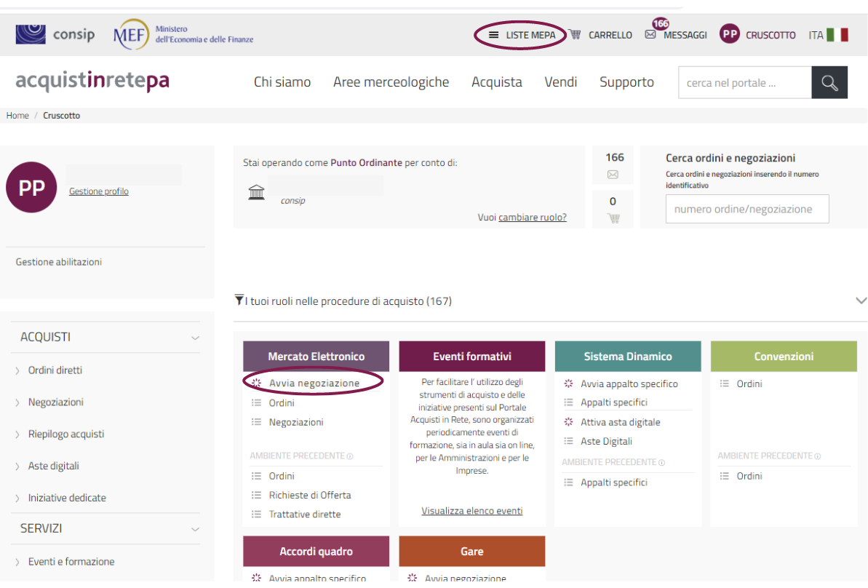Click the magnifying glass search button
The width and height of the screenshot is (868, 588).
[829, 83]
